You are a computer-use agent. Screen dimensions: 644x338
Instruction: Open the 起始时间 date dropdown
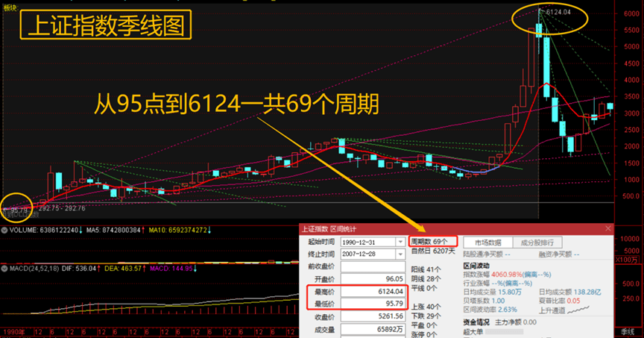[x=400, y=242]
